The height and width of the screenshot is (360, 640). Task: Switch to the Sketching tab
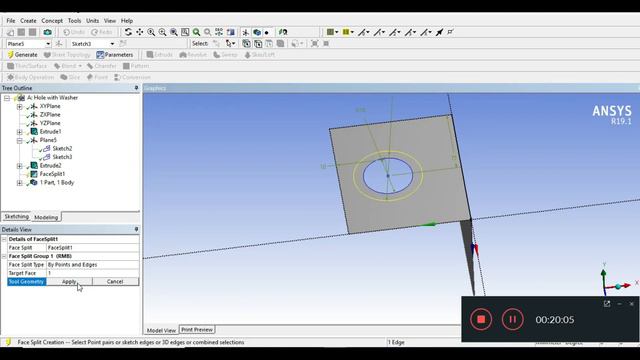(x=17, y=217)
